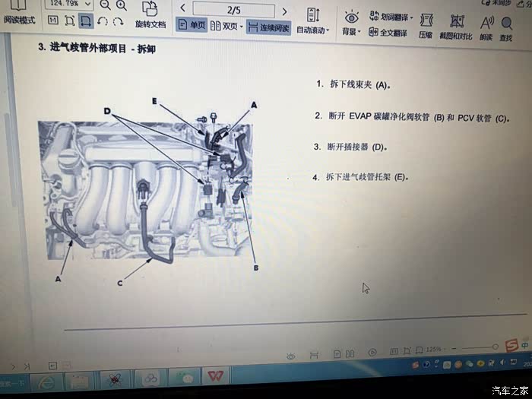Click 全文翻译 full text translation
The image size is (532, 399).
[388, 33]
